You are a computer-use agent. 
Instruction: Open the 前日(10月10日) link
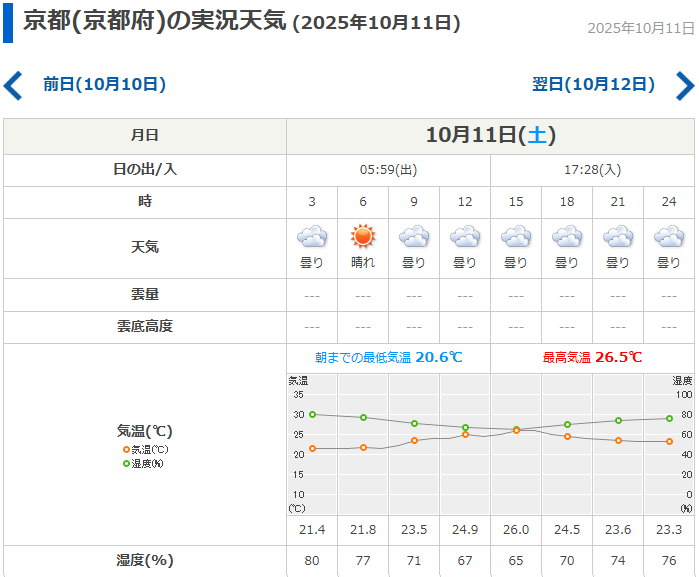click(x=104, y=85)
